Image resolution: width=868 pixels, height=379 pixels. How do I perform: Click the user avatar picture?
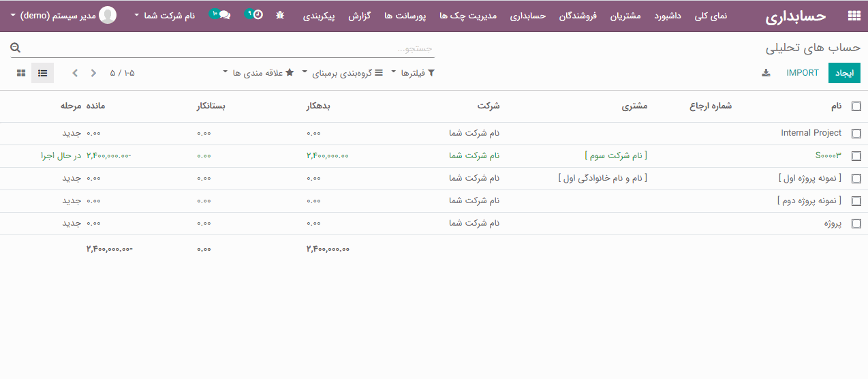(107, 15)
